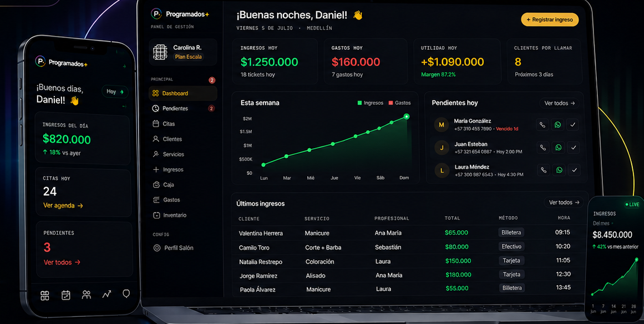Click the Lun data point on chart
The image size is (644, 324).
[263, 165]
